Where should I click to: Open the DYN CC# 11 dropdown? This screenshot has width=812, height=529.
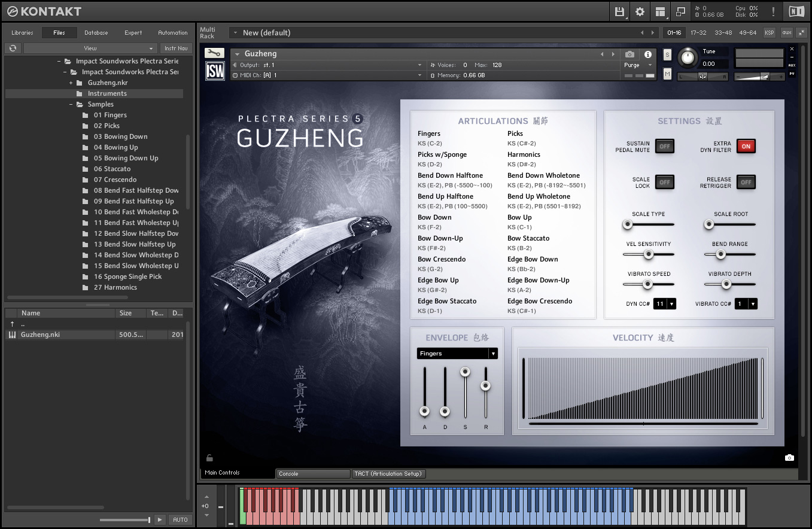point(665,304)
